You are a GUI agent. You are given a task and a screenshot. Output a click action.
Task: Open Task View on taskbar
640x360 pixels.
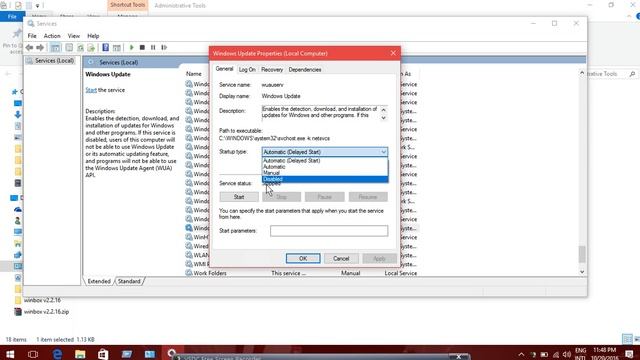pyautogui.click(x=33, y=354)
